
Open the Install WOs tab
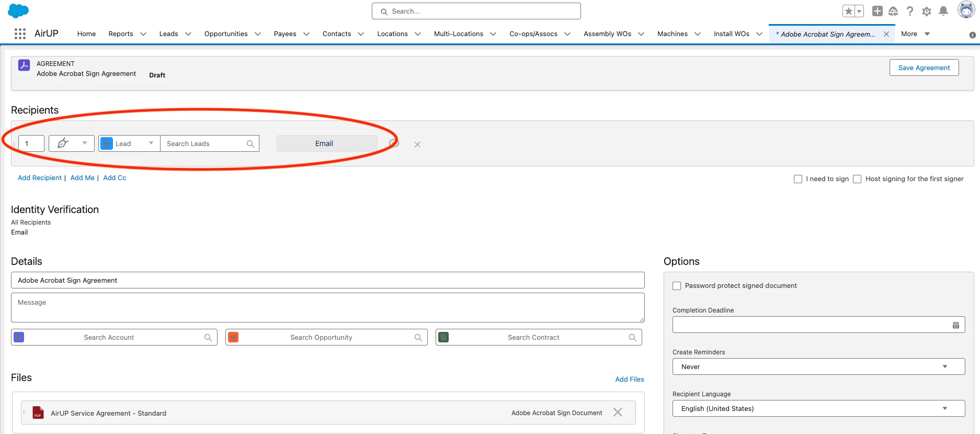tap(732, 34)
